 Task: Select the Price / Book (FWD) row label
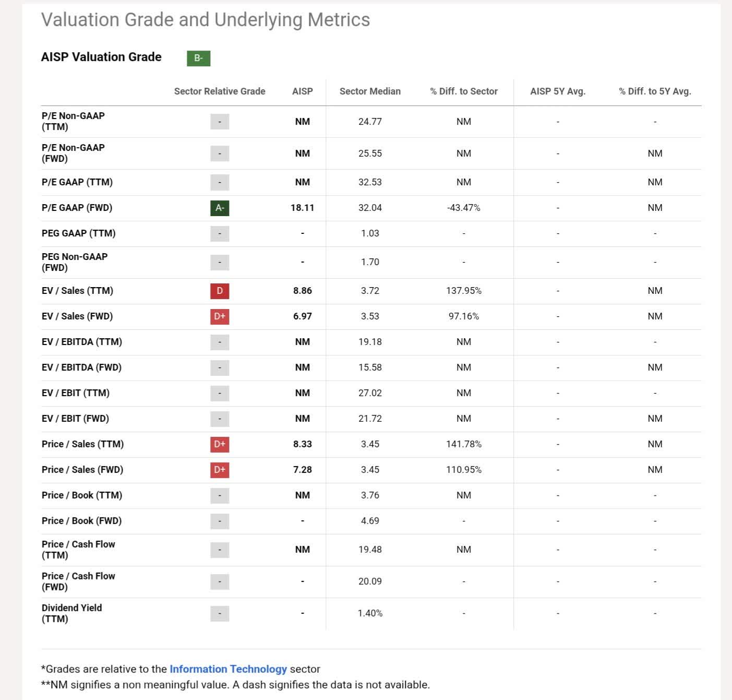pyautogui.click(x=81, y=521)
